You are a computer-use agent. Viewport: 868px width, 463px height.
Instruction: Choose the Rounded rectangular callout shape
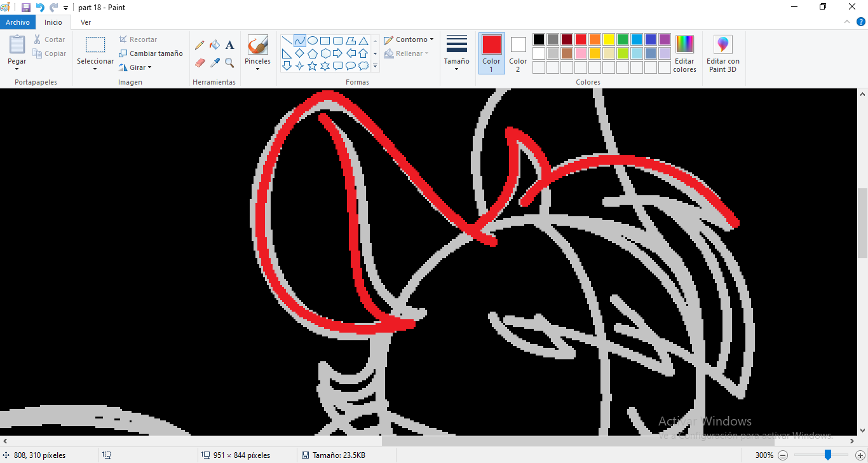click(x=338, y=66)
